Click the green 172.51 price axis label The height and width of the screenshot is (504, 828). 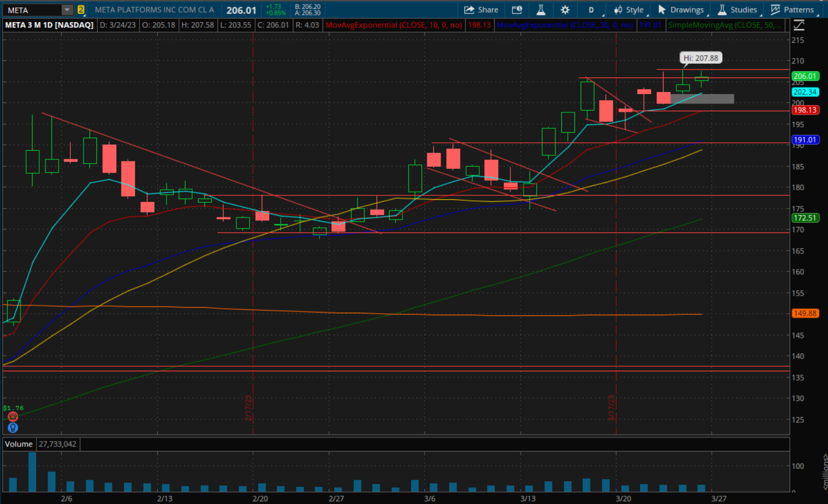[805, 218]
